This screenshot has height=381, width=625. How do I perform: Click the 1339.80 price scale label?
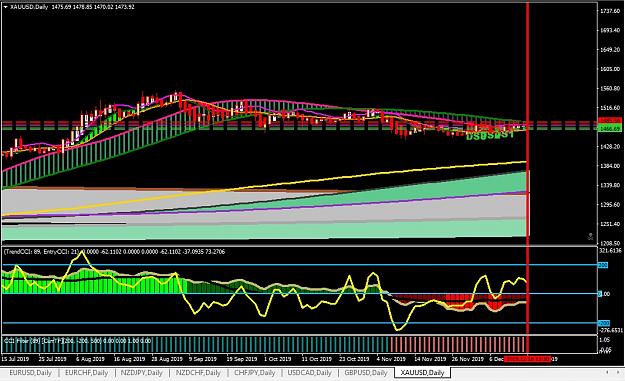[610, 185]
